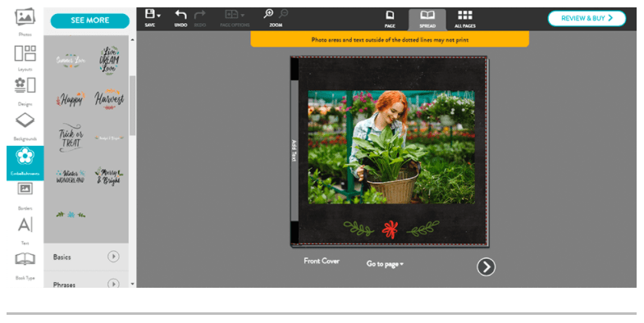Switch to Spread view
This screenshot has height=323, width=644.
pos(427,20)
